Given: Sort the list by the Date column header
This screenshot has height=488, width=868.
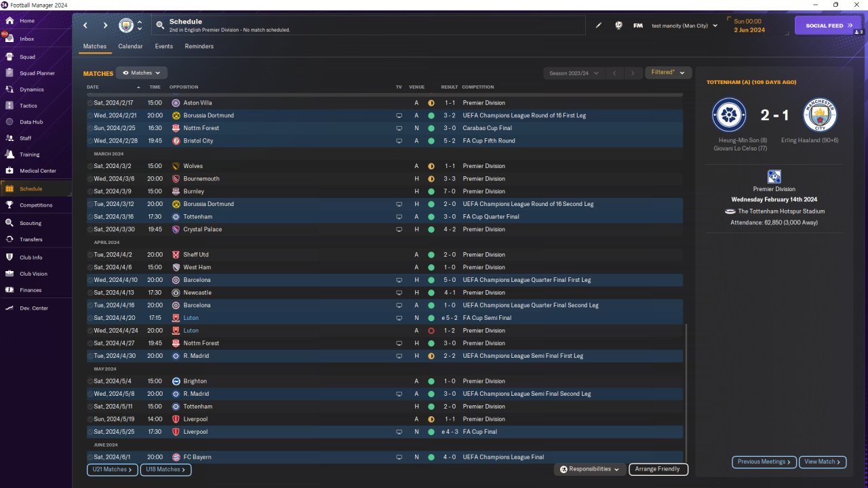Looking at the screenshot, I should pos(93,87).
